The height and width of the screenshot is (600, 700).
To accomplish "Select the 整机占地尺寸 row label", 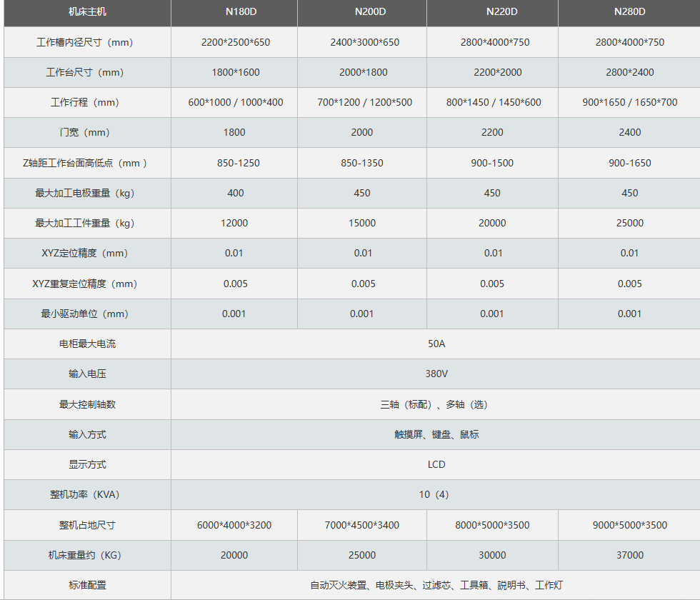I will tap(87, 525).
